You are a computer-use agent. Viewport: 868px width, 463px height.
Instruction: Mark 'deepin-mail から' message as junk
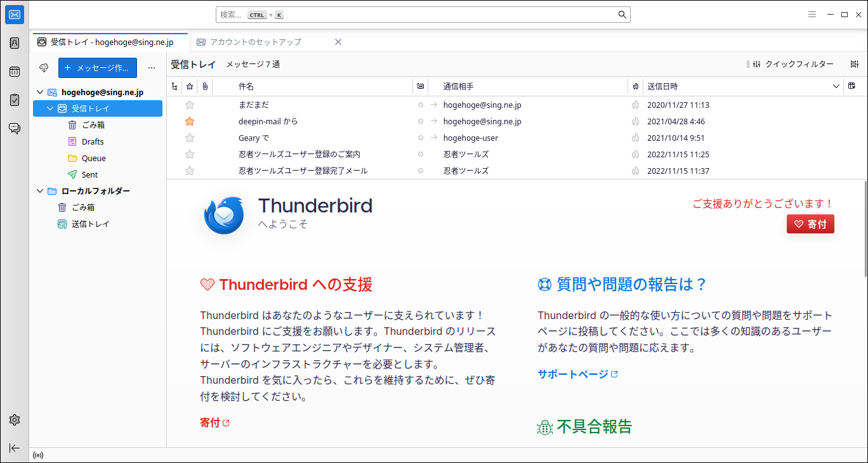[635, 121]
